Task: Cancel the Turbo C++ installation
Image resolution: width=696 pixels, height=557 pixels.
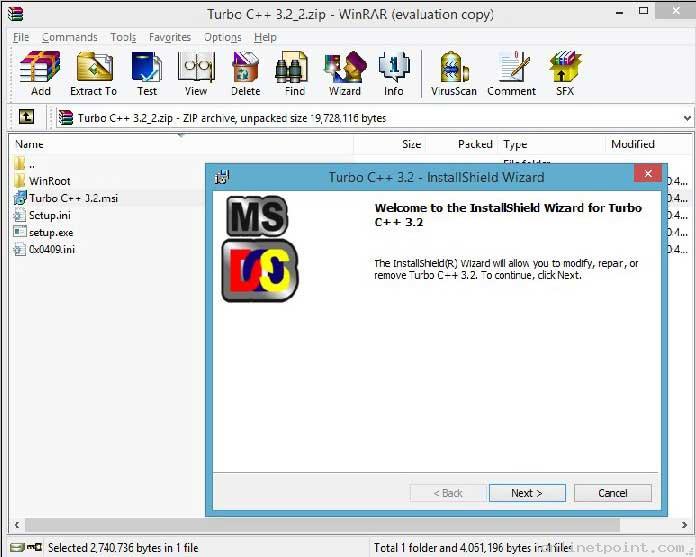Action: (x=613, y=493)
